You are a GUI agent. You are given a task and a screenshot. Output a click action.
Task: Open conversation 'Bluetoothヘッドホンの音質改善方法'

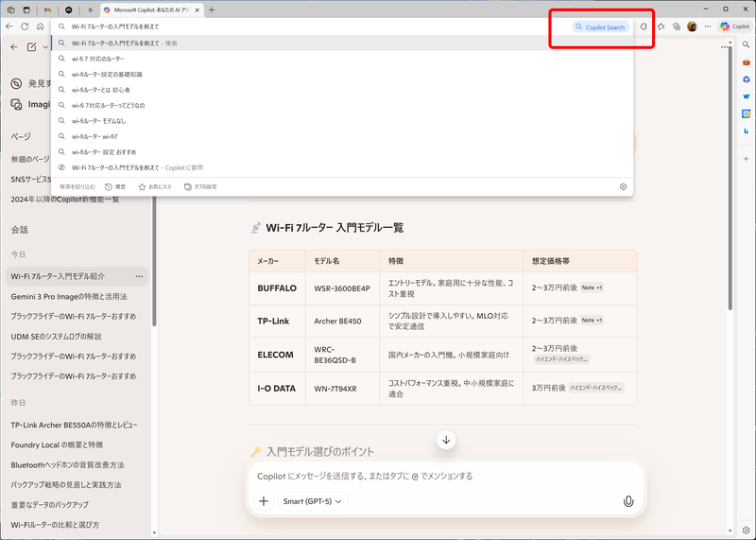67,465
